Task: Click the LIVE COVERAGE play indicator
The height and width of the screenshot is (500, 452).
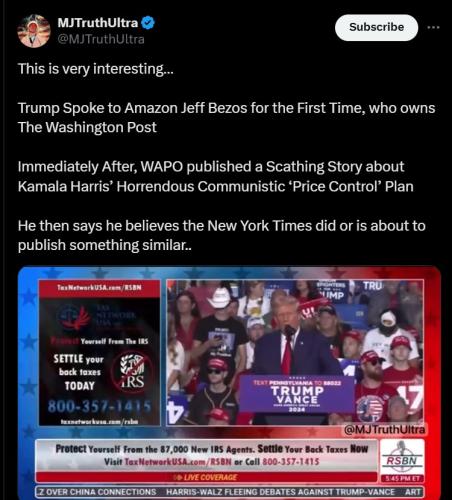Action: (206, 477)
